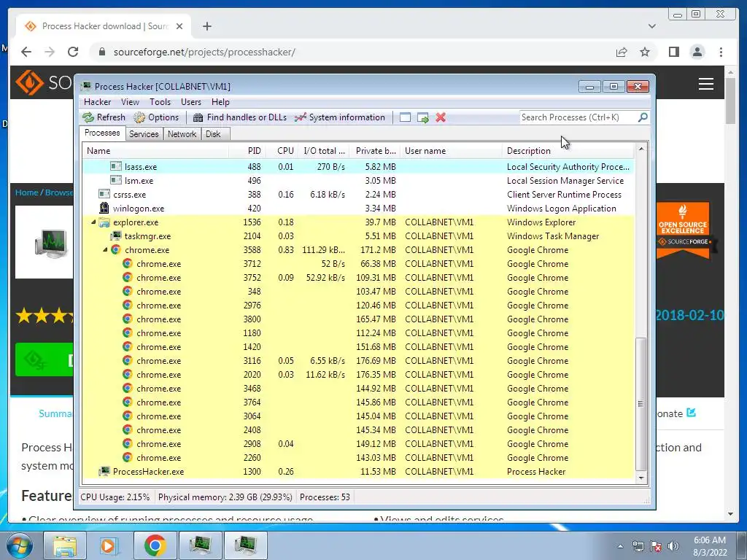The image size is (747, 560).
Task: Open the View menu
Action: tap(130, 102)
